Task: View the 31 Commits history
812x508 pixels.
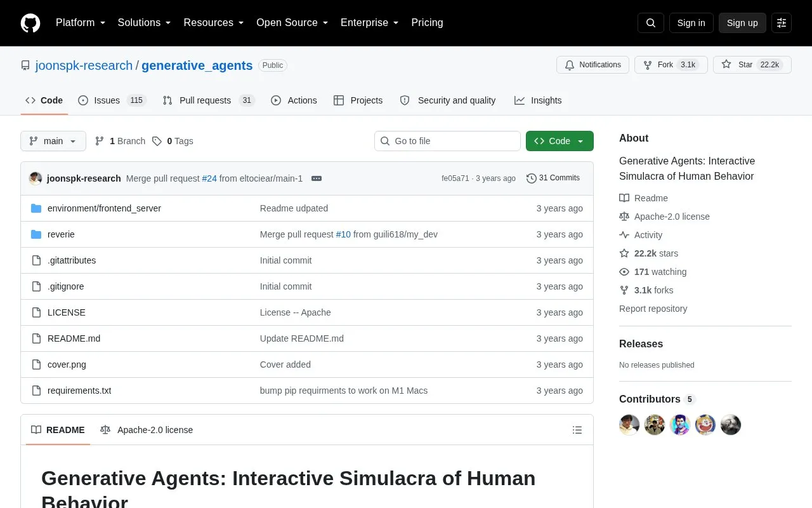Action: click(x=553, y=178)
